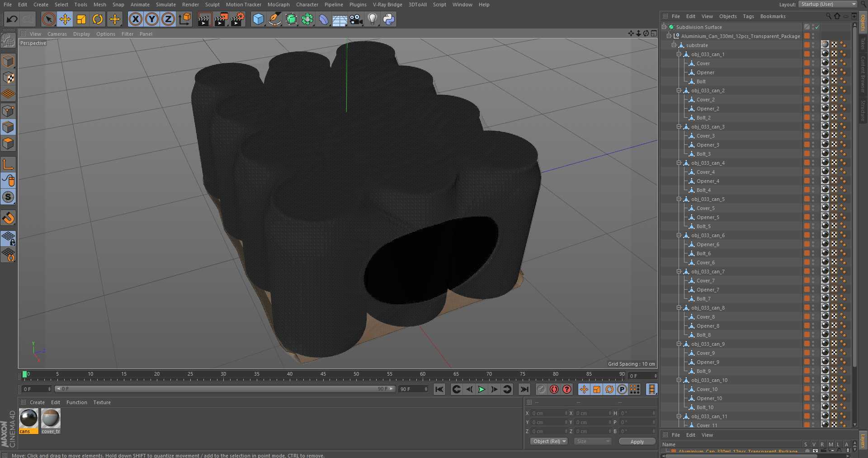
Task: Toggle visibility dots for Bolt_8
Action: click(x=813, y=335)
